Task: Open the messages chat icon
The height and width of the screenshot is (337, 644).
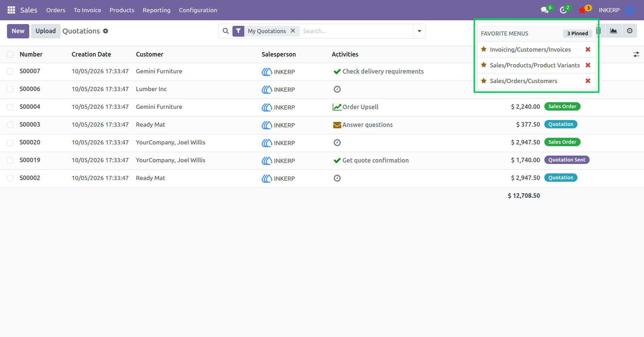Action: click(545, 10)
